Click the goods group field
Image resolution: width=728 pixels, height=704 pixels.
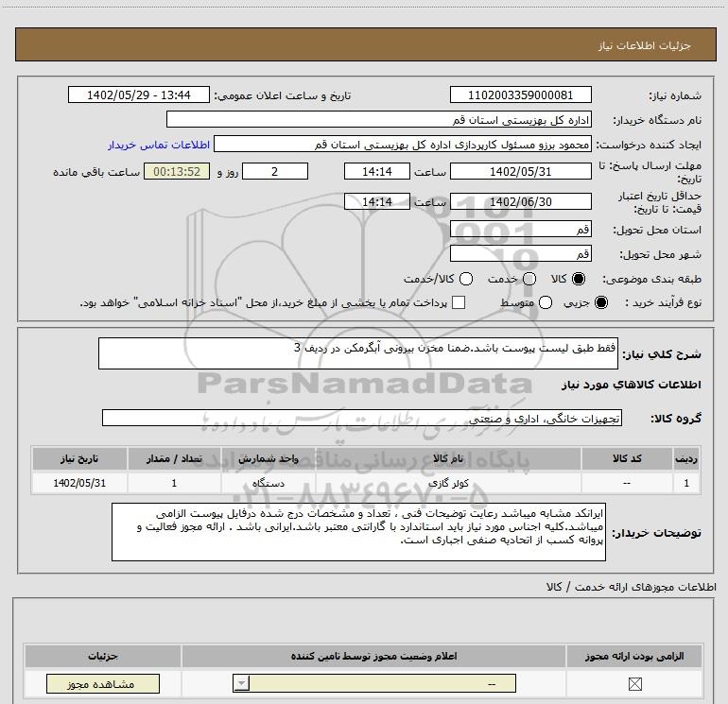pos(362,418)
